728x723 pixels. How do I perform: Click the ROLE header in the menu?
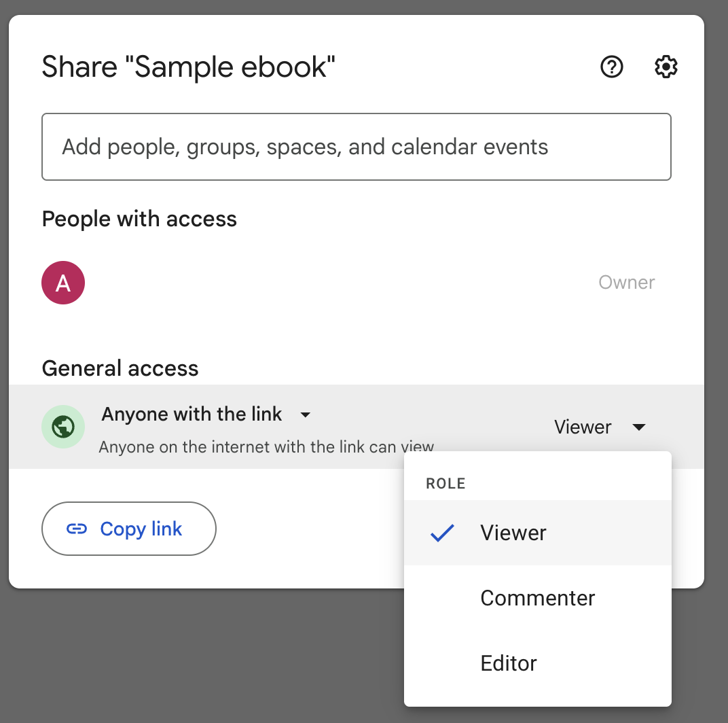(445, 484)
